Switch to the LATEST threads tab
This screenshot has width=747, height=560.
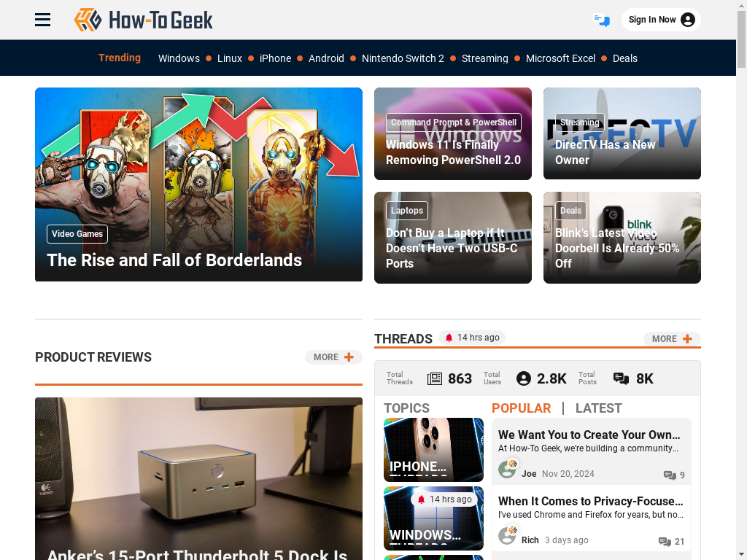598,408
